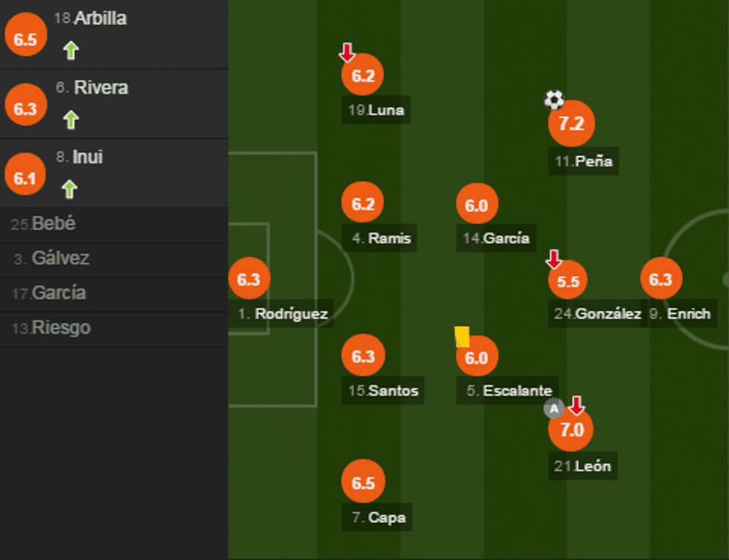This screenshot has height=560, width=729.
Task: Click the green substituted-on arrow under Inui
Action: 70,189
